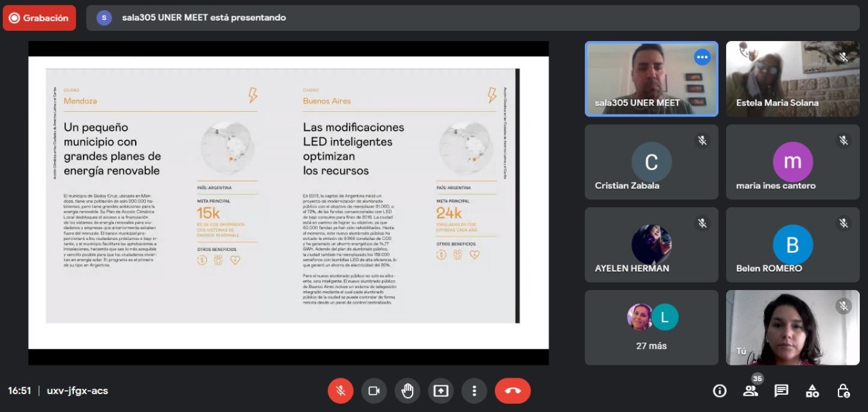
Task: Click the muted mic icon on Estela's tile
Action: coord(843,58)
